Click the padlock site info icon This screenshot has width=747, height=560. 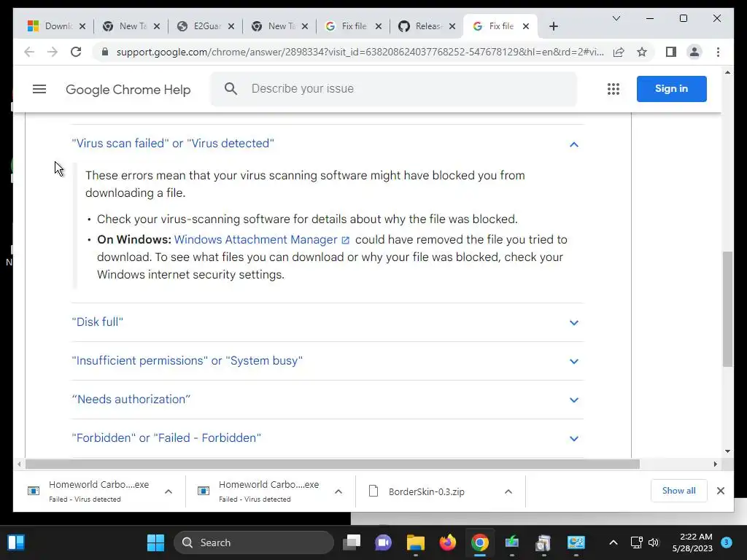(x=105, y=52)
